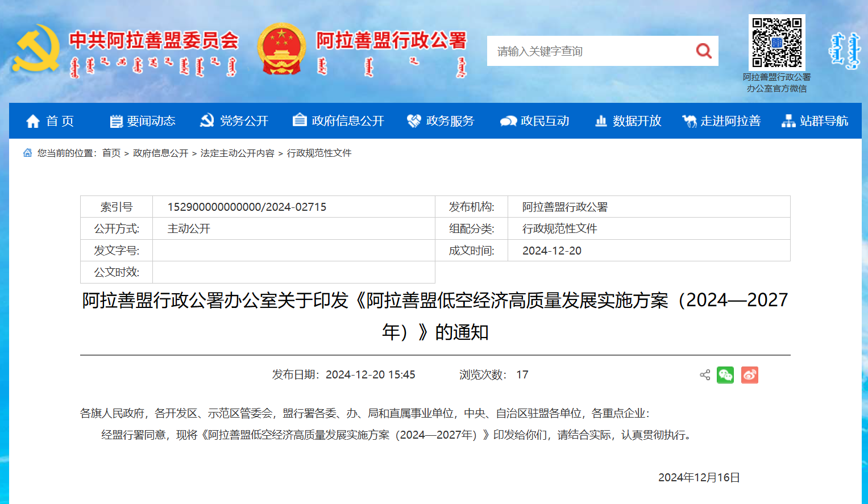Image resolution: width=868 pixels, height=504 pixels.
Task: Click the search magnifier icon
Action: click(704, 51)
